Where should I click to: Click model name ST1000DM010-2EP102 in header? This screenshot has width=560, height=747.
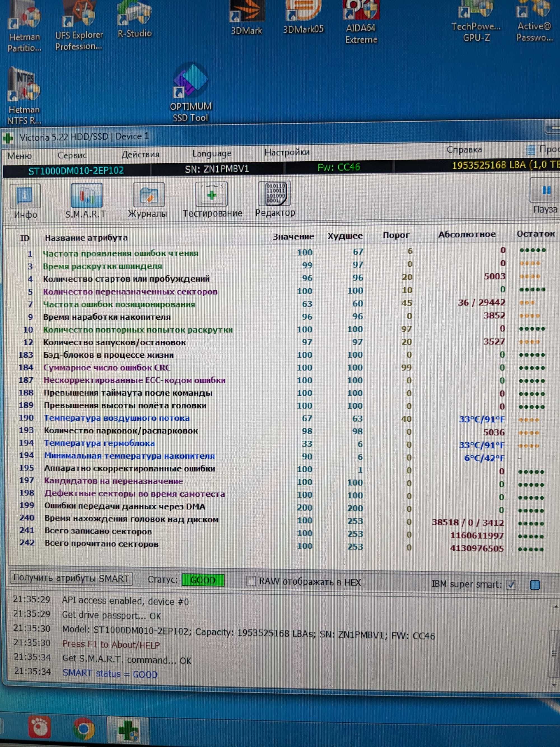[x=76, y=171]
